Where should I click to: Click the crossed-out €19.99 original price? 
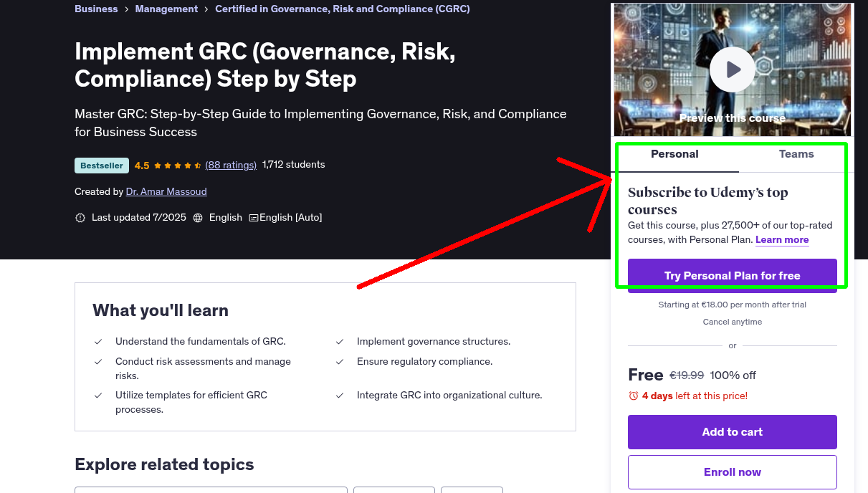pos(687,375)
